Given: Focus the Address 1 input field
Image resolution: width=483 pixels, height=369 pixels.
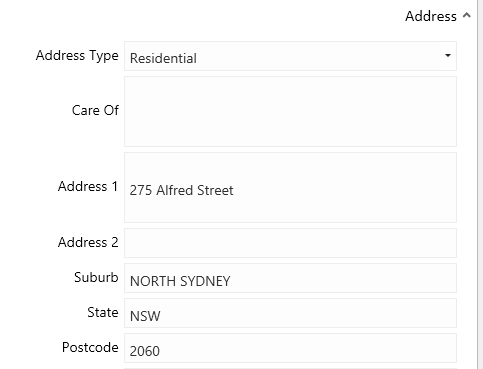Looking at the screenshot, I should click(x=290, y=187).
